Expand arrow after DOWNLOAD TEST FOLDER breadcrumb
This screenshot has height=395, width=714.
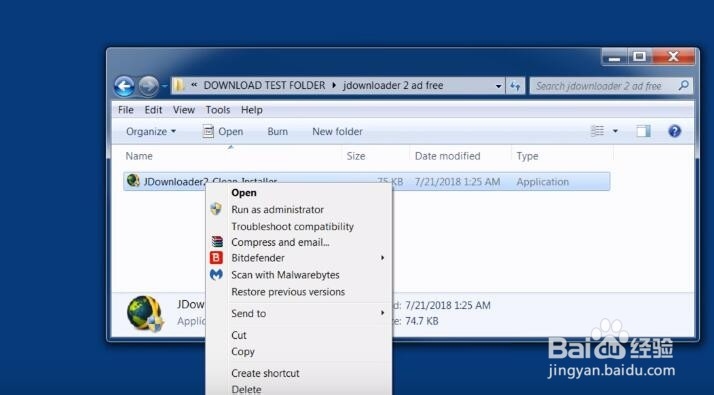(x=334, y=85)
